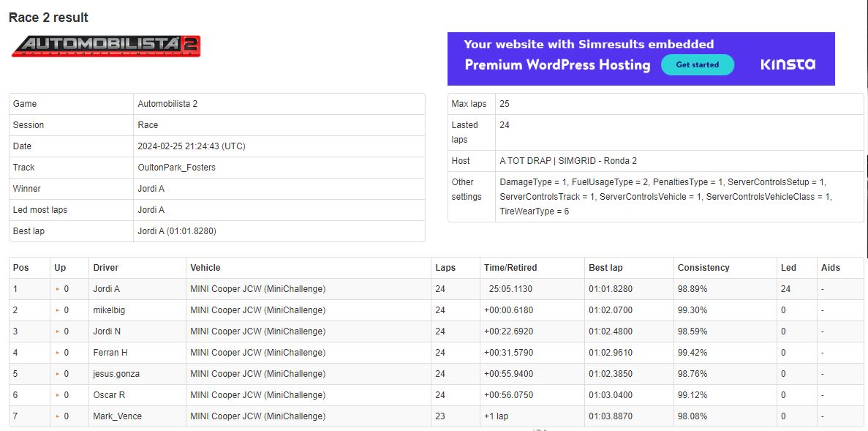Click the date value 2024-02-25 21:24:43 (UTC)
Screen dimensions: 868x431
[192, 146]
